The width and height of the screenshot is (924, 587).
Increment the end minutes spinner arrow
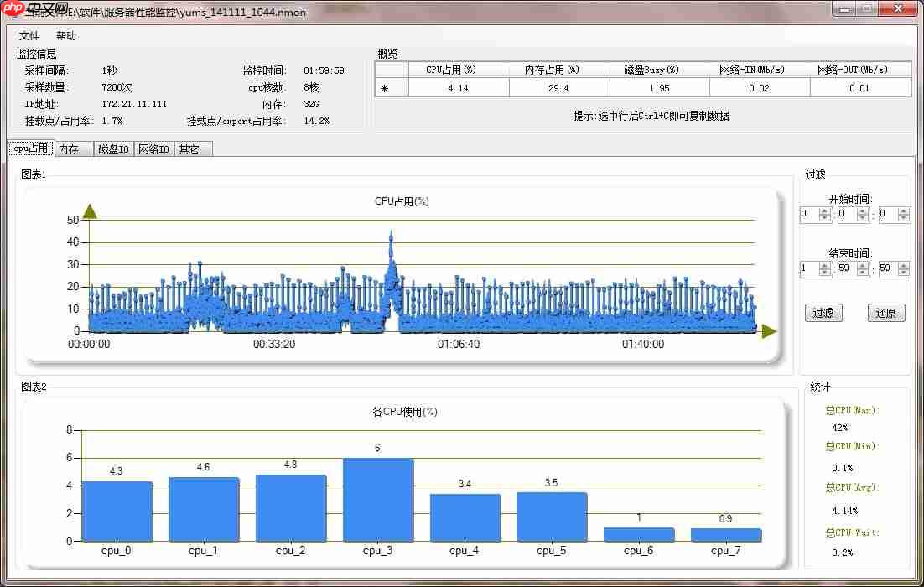tap(863, 265)
